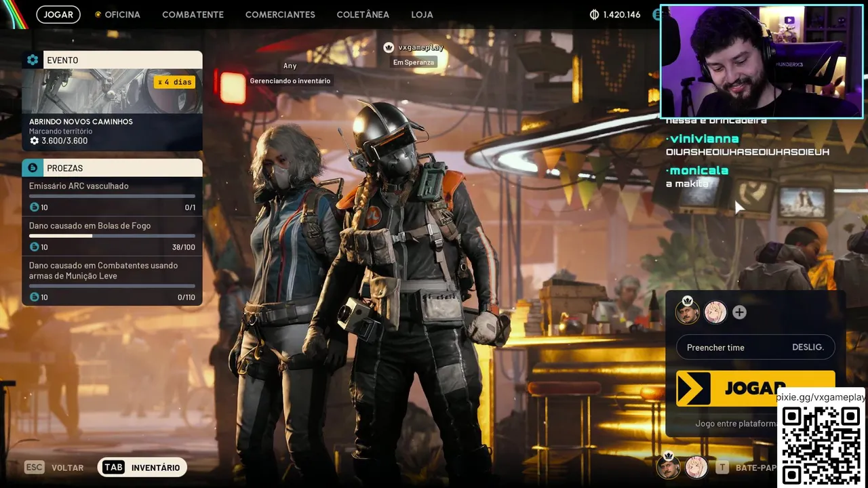Open the COMBATENTE tab
The height and width of the screenshot is (488, 868).
coord(193,14)
